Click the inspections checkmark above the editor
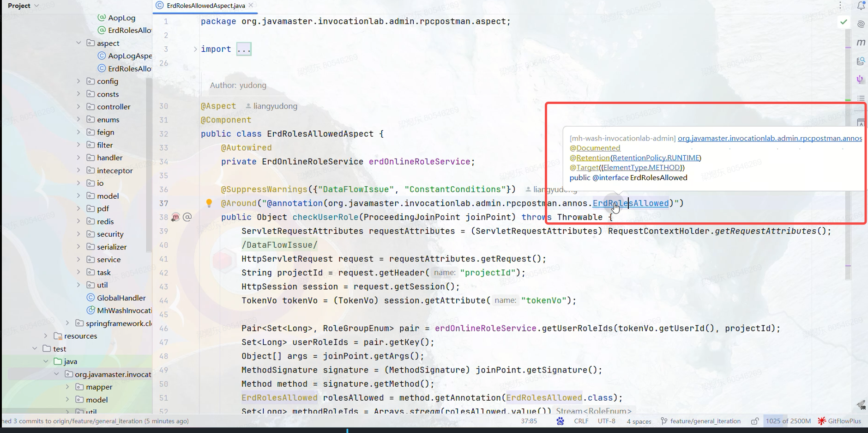868x433 pixels. coord(844,21)
